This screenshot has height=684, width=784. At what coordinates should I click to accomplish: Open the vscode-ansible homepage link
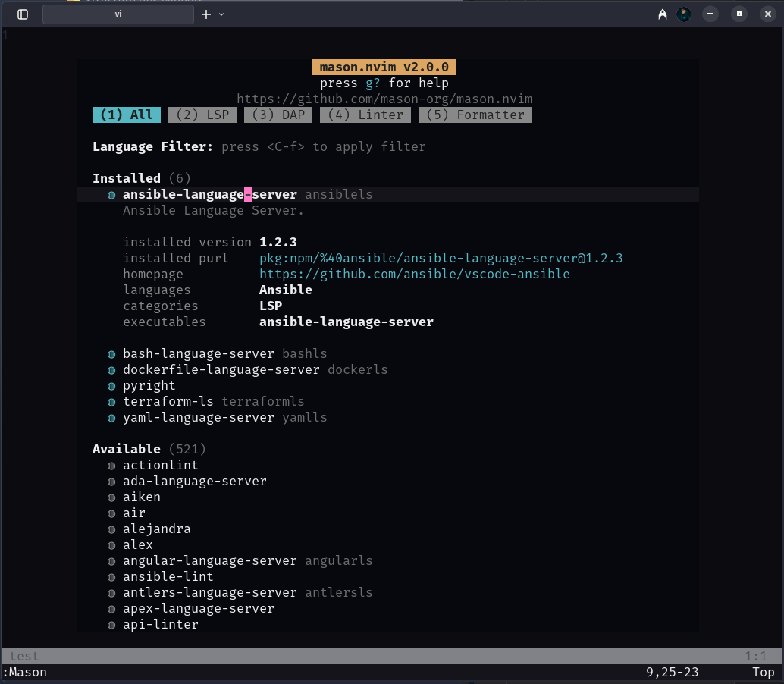(x=415, y=274)
